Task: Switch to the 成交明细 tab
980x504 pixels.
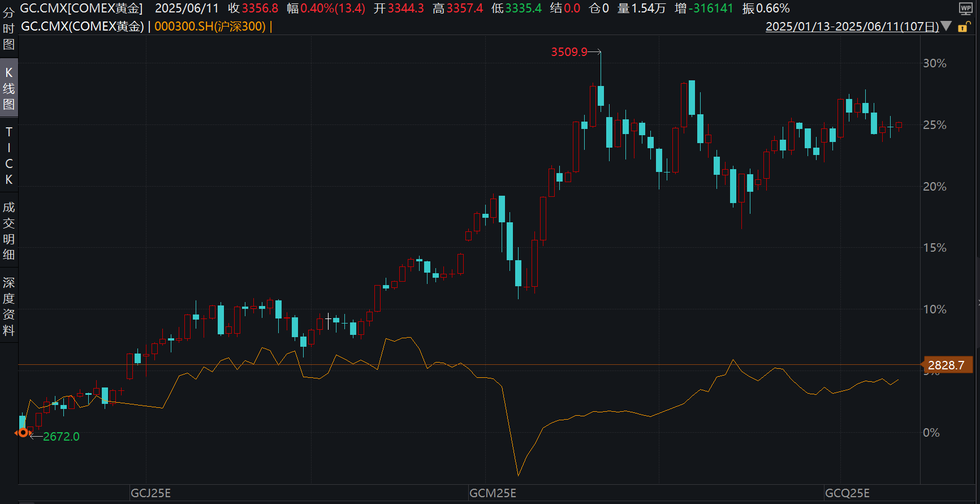Action: click(8, 231)
